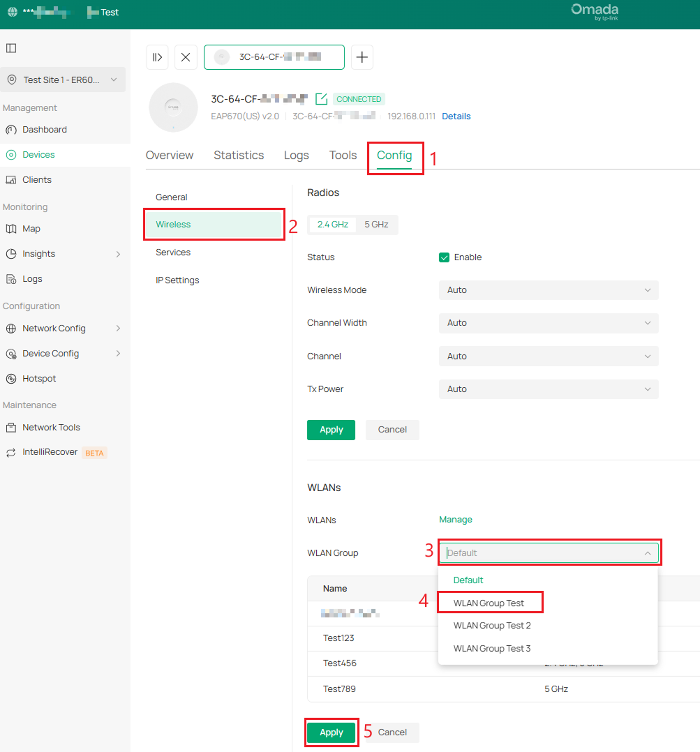Click the IntelliRecover refresh icon
The width and height of the screenshot is (700, 752).
11,452
